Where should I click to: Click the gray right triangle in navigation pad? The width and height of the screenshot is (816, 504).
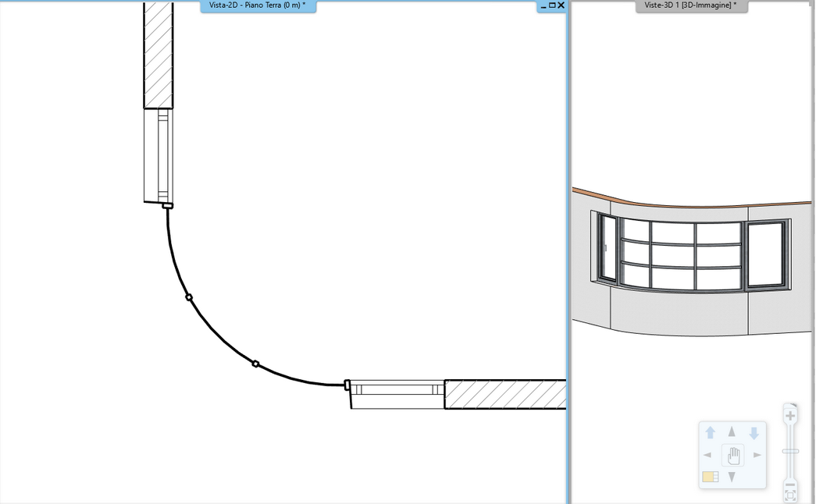757,455
